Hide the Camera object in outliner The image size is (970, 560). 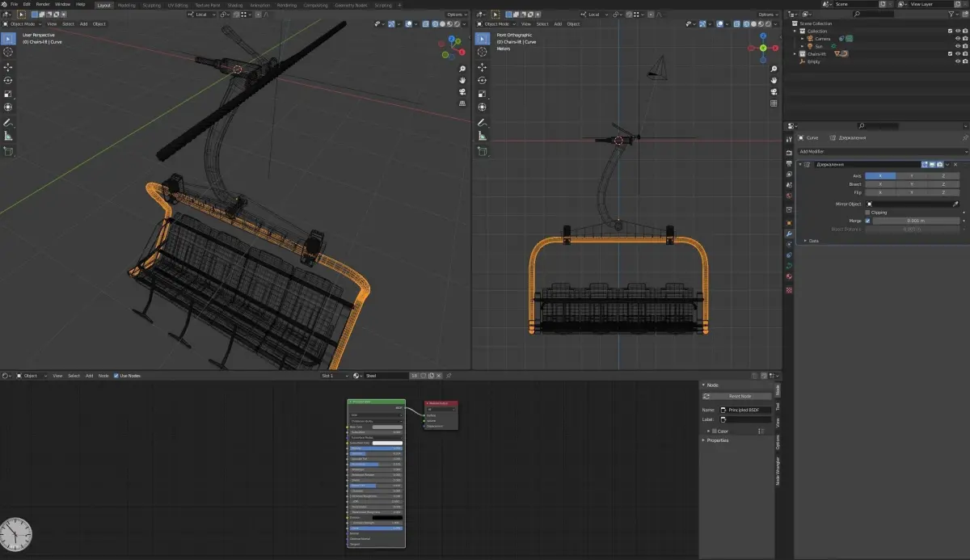[957, 38]
